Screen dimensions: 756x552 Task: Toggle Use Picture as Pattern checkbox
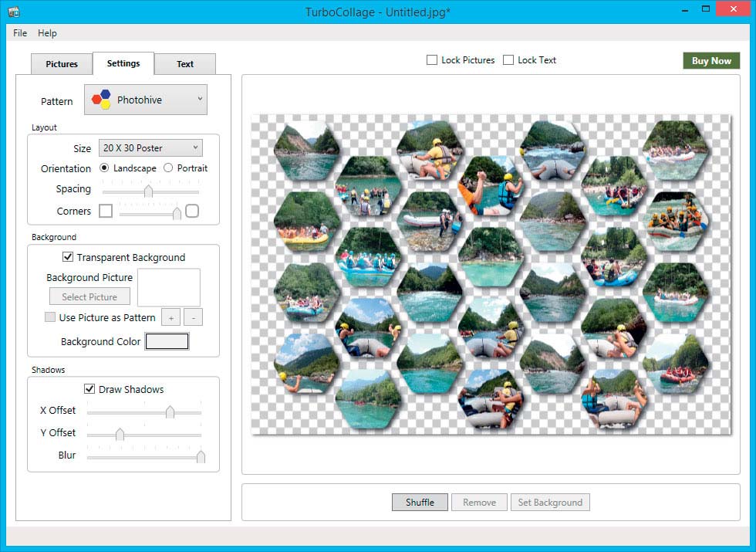pyautogui.click(x=49, y=317)
